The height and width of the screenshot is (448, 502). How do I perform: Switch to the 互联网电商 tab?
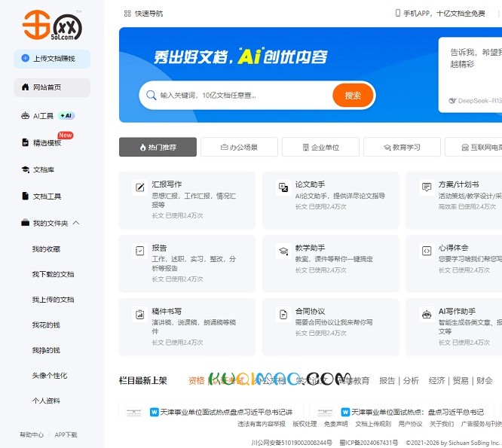pyautogui.click(x=474, y=147)
